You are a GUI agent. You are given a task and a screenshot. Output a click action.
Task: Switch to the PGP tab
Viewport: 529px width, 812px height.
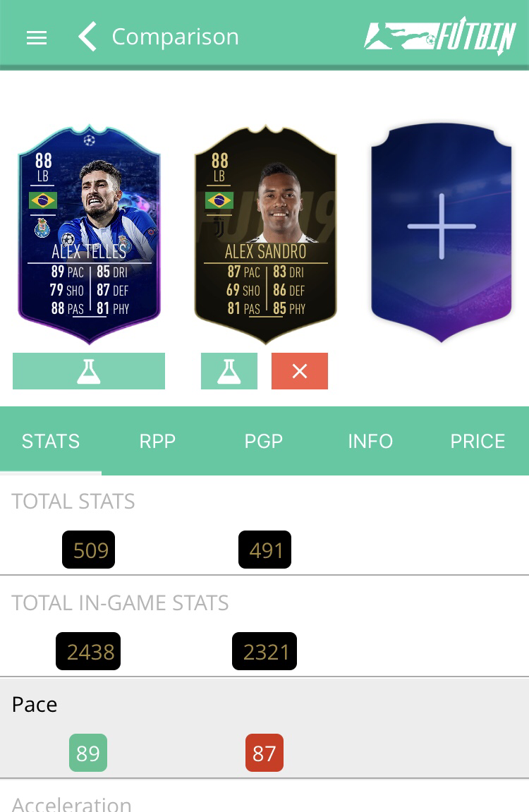(264, 441)
